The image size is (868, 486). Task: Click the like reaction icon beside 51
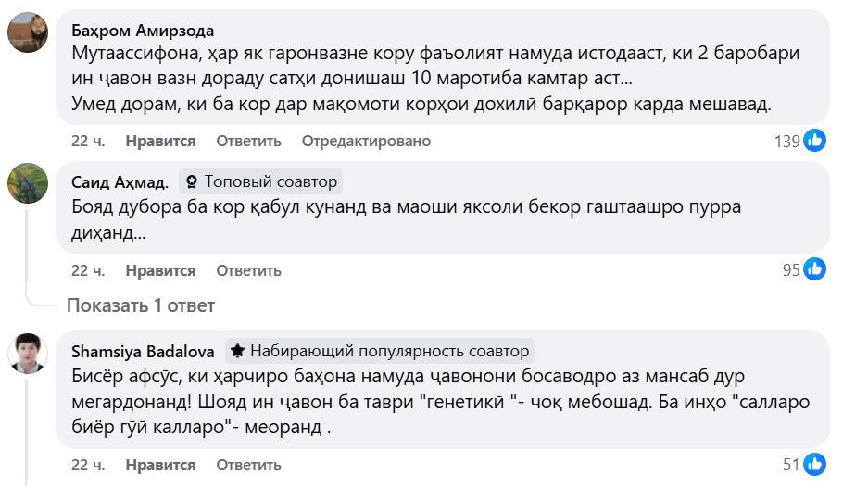[814, 464]
